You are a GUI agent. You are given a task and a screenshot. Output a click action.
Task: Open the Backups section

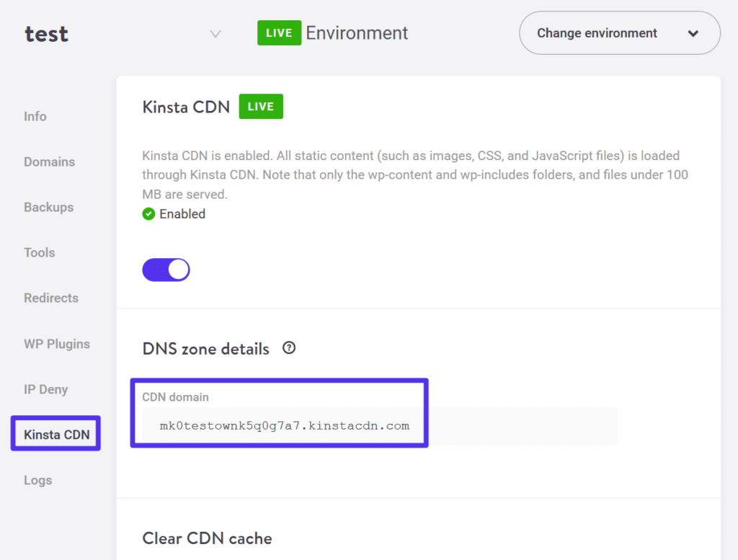(48, 207)
